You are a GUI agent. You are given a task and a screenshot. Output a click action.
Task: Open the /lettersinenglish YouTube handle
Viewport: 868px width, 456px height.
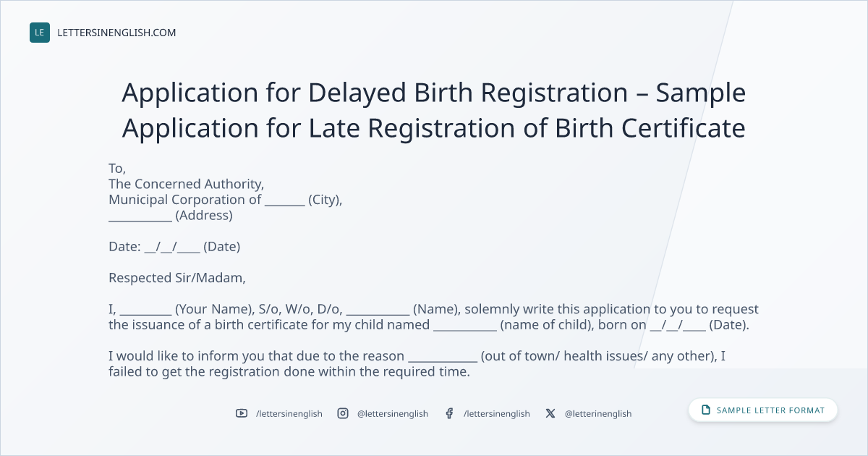point(289,413)
